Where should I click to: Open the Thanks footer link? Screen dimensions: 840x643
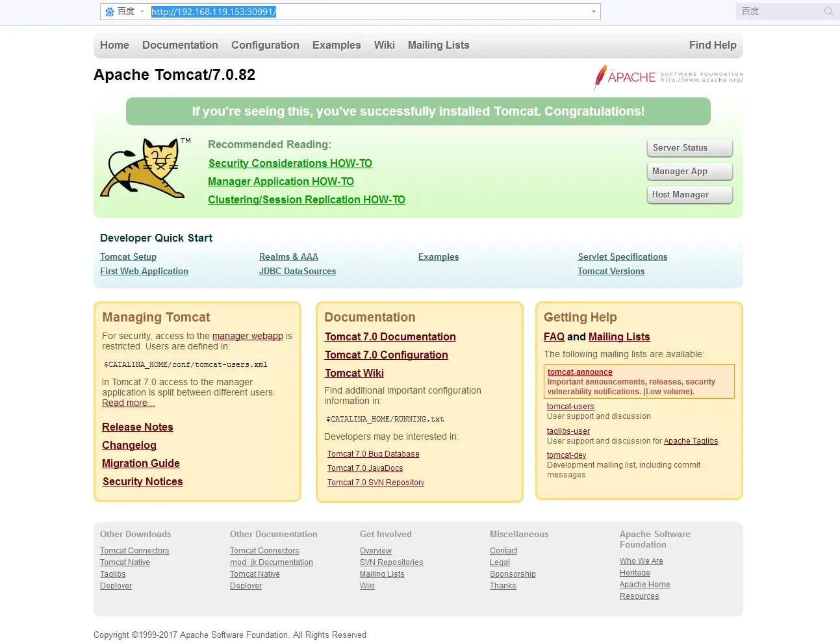coord(503,586)
